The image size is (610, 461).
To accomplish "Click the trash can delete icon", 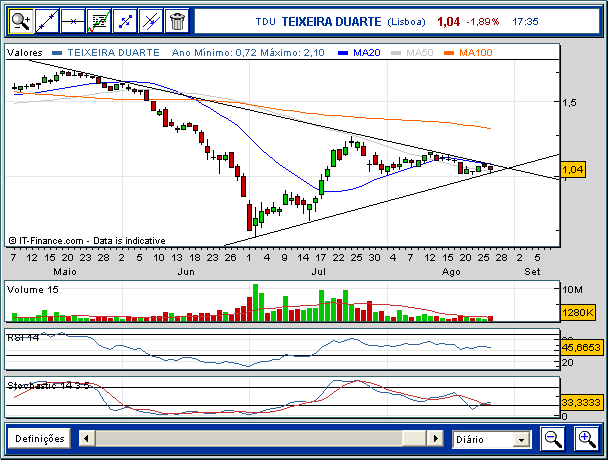I will (177, 21).
